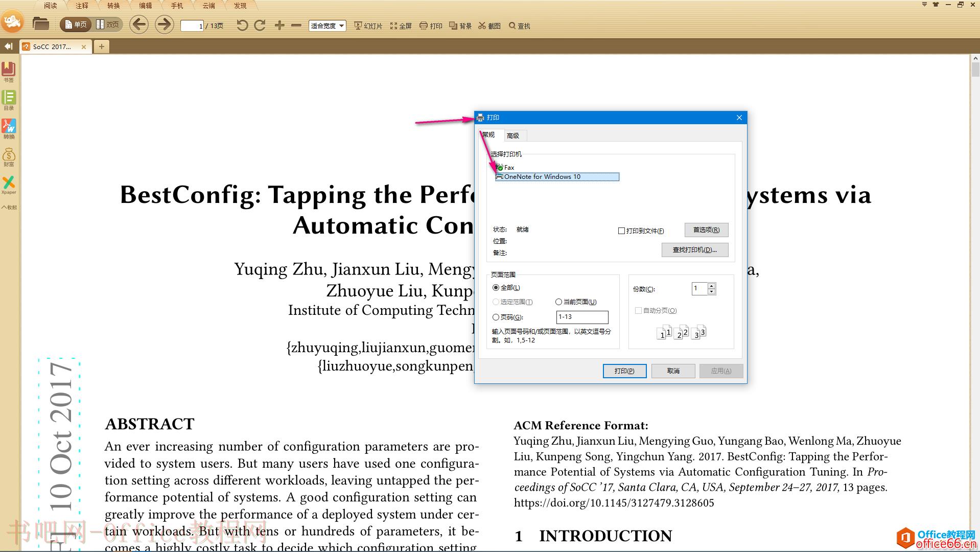Screen dimensions: 980x552
Task: Open the 转换 menu tab
Action: (113, 6)
